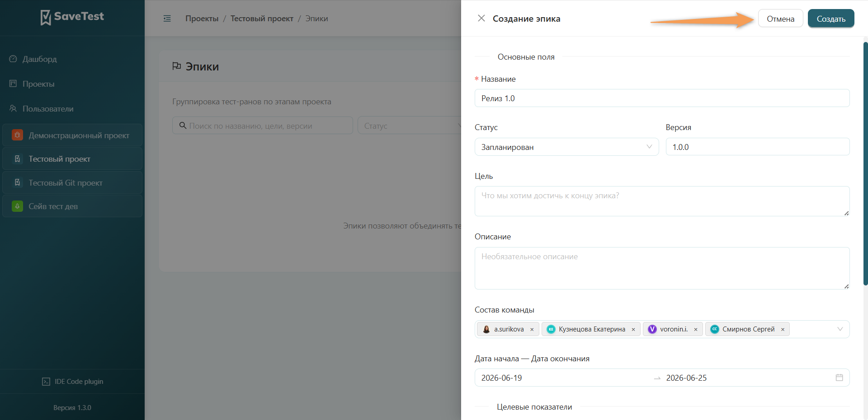
Task: Remove voronin.i. from the team
Action: (x=696, y=329)
